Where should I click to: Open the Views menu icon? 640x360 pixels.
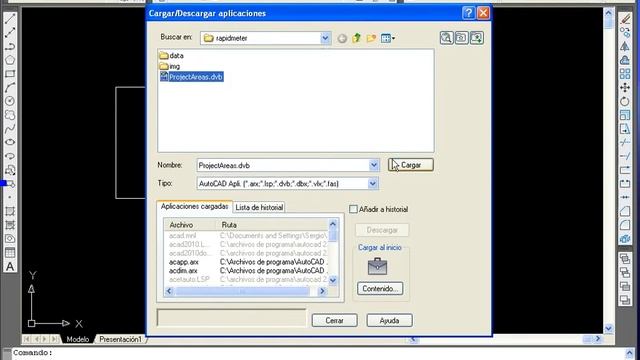387,38
